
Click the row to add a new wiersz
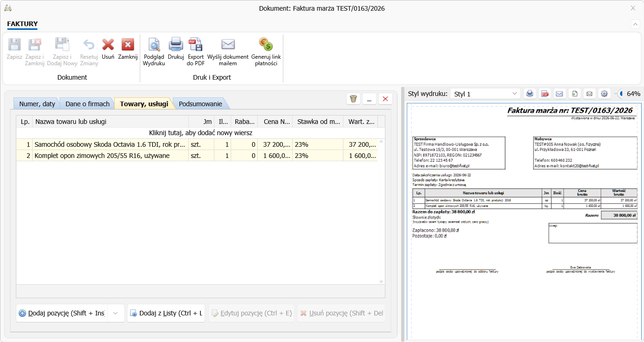(x=200, y=133)
